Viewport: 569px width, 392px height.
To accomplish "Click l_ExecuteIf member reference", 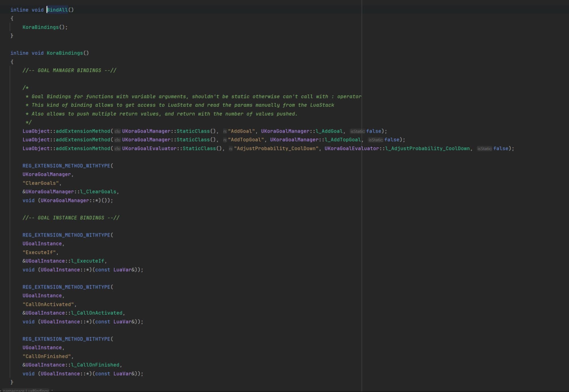I will (x=88, y=261).
